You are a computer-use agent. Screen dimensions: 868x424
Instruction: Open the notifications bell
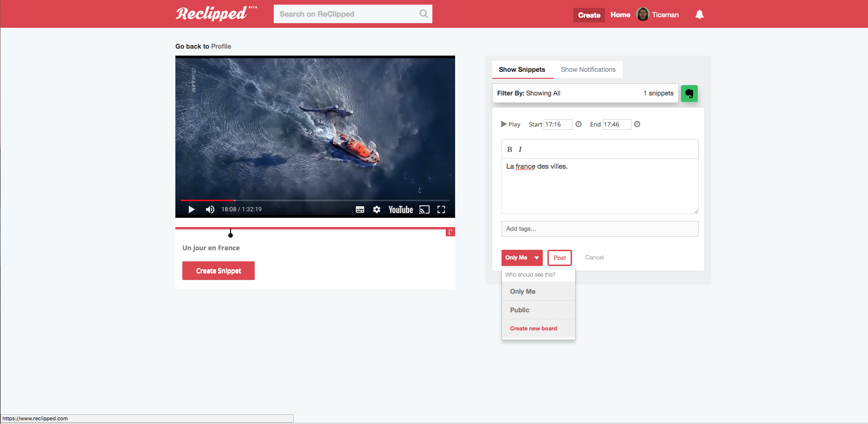(x=700, y=14)
